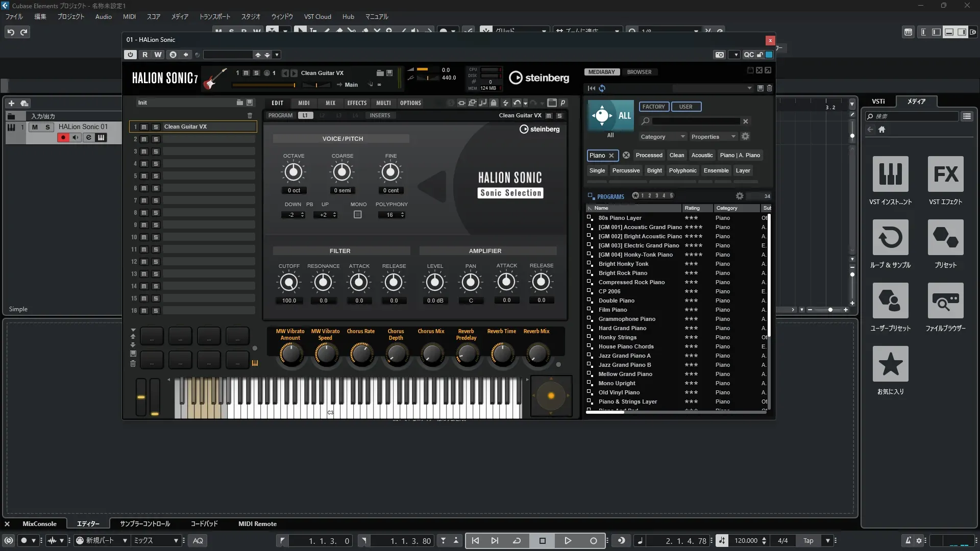The image size is (980, 551).
Task: Open the VST Cloud menu
Action: pos(317,16)
